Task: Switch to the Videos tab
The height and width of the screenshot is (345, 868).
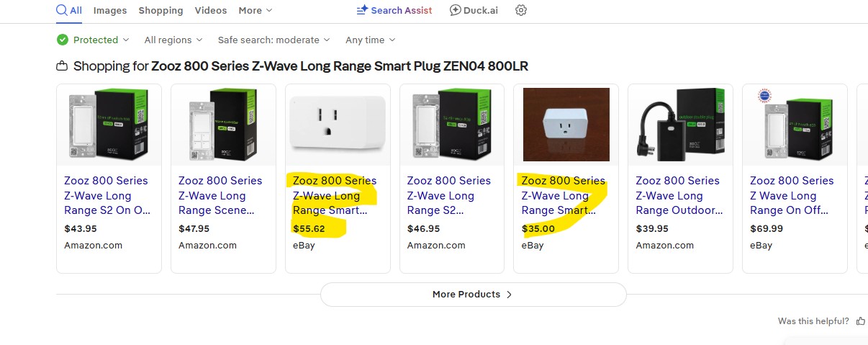Action: pos(210,10)
